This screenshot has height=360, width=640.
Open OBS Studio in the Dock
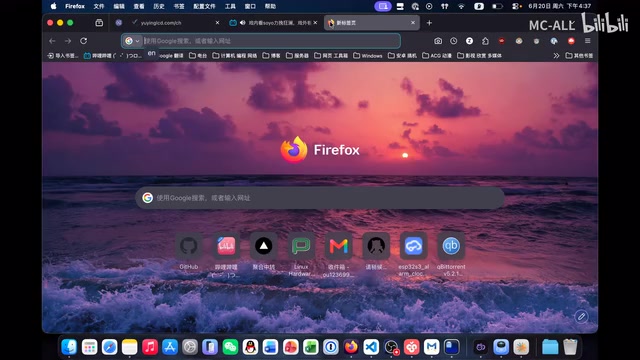(x=391, y=347)
